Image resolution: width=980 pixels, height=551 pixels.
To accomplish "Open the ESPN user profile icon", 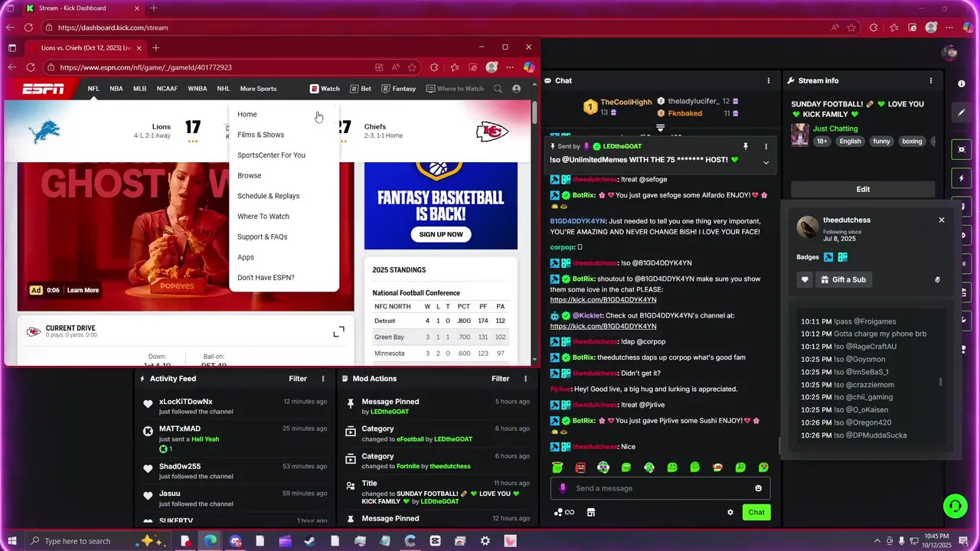I will click(517, 89).
